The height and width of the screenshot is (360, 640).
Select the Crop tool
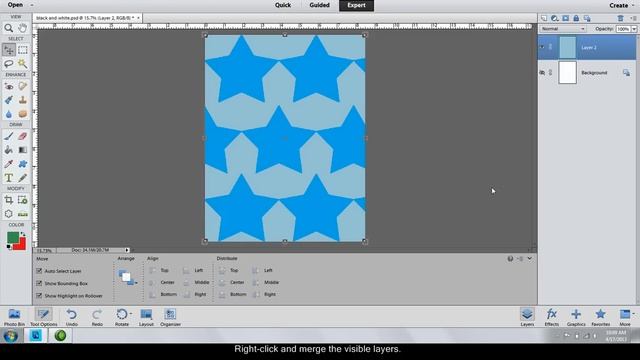[x=9, y=200]
